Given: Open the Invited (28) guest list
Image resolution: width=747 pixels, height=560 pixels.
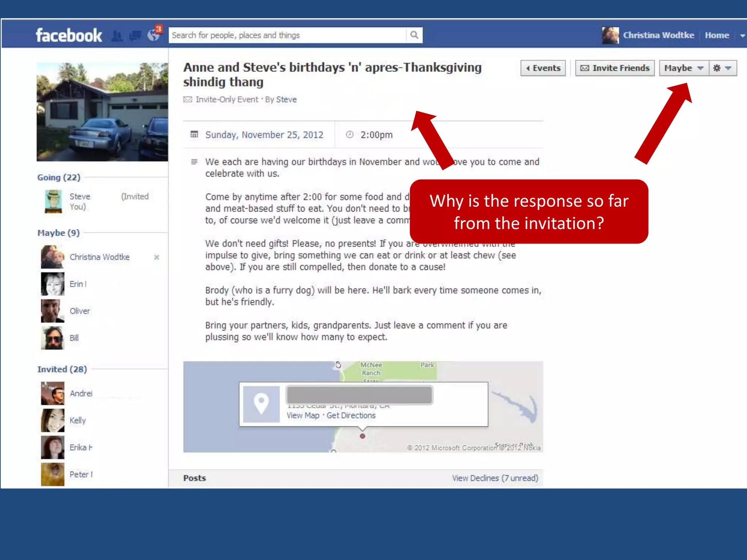Looking at the screenshot, I should click(62, 369).
